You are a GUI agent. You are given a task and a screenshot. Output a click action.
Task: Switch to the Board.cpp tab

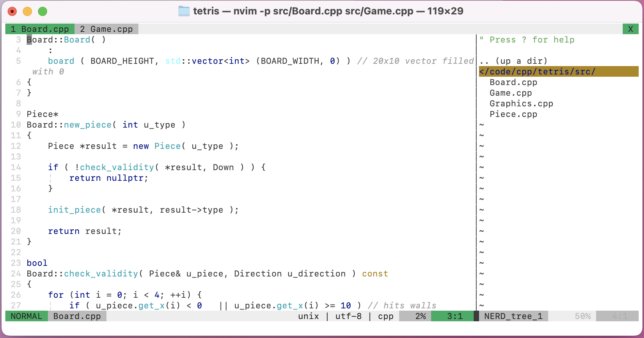click(x=40, y=29)
